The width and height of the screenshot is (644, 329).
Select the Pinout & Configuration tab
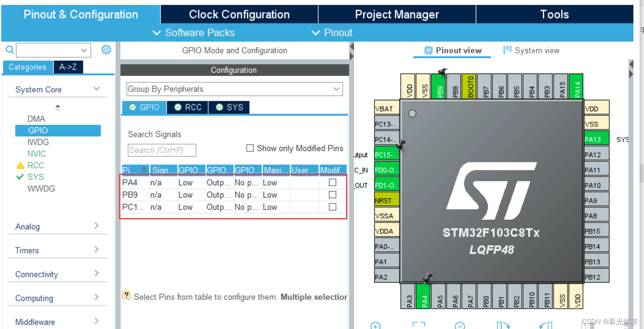pyautogui.click(x=81, y=14)
